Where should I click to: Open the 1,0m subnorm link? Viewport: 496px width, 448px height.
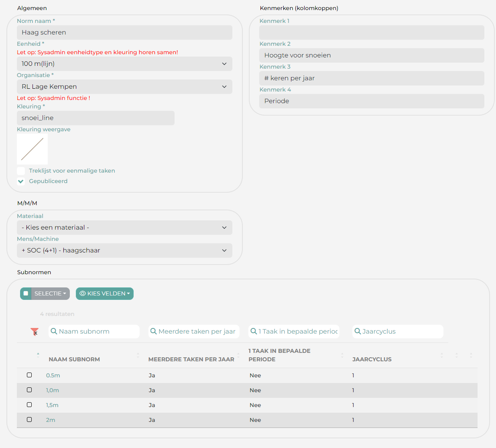pyautogui.click(x=53, y=390)
